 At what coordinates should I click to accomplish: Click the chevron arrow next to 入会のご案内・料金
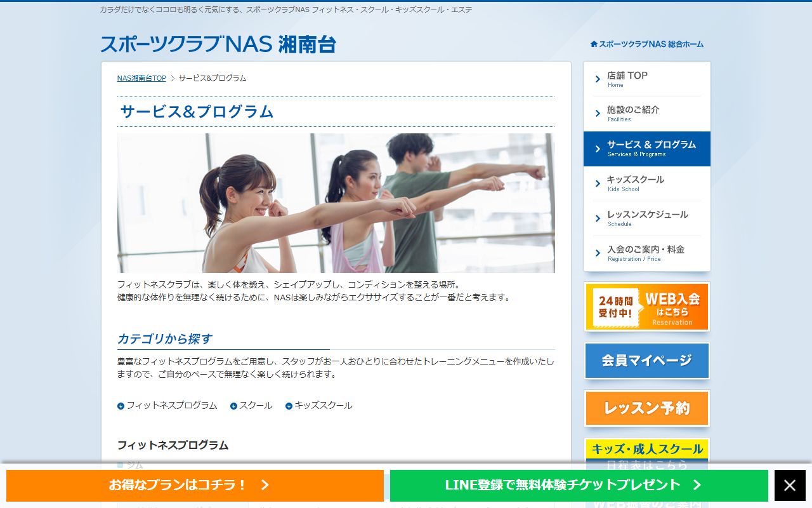pos(598,253)
